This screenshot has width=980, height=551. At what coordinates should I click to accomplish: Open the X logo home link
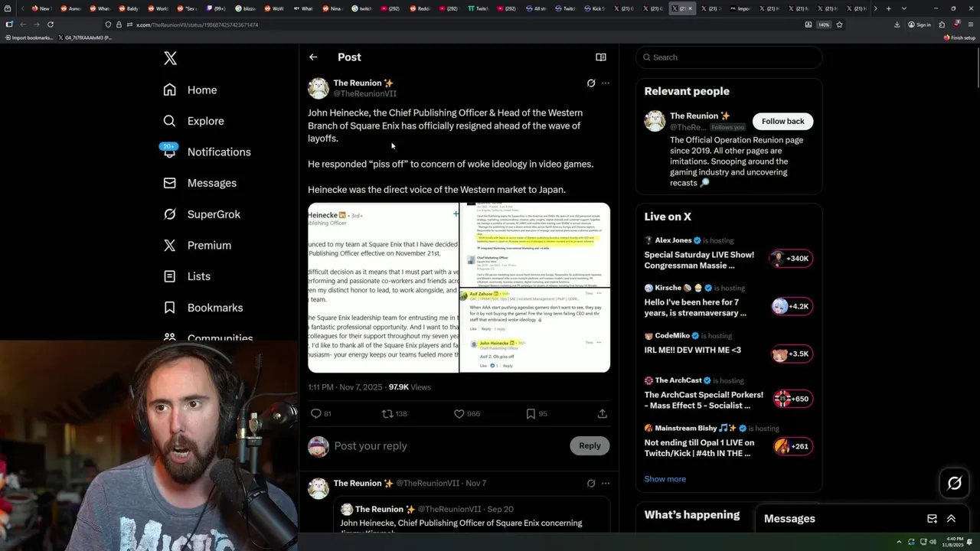[170, 58]
